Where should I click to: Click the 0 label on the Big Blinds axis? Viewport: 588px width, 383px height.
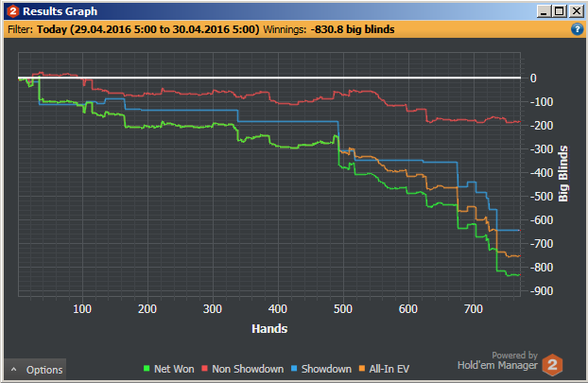tap(533, 78)
